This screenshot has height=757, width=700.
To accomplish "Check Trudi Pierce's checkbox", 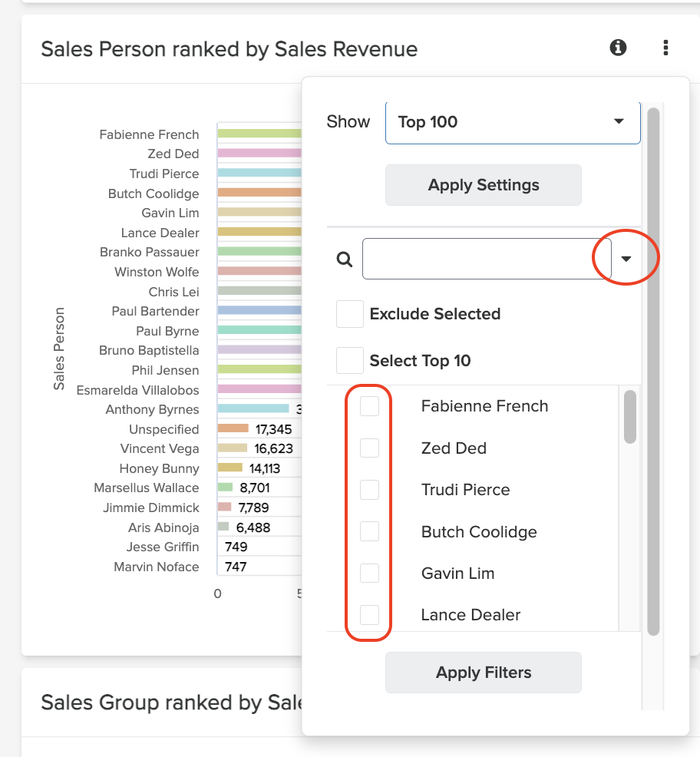I will click(x=370, y=489).
